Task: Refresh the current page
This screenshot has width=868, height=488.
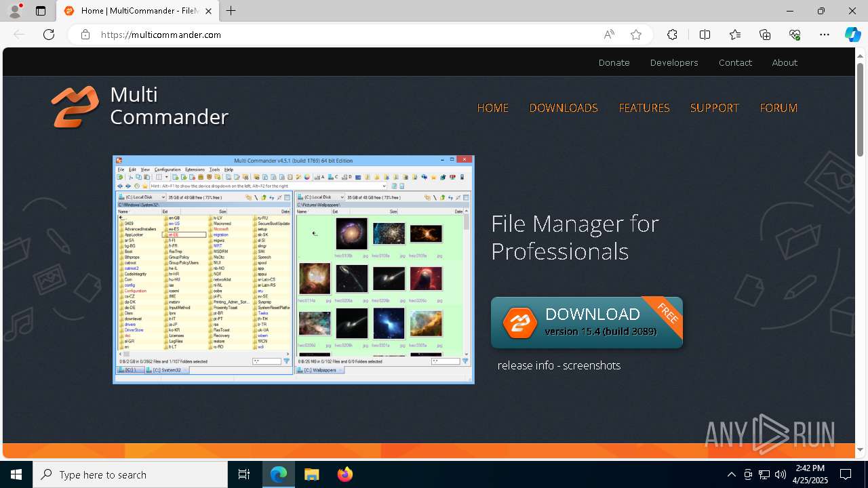Action: (49, 35)
